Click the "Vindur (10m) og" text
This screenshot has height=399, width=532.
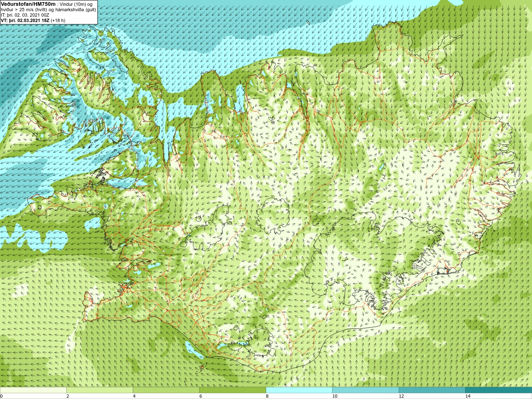(76, 4)
